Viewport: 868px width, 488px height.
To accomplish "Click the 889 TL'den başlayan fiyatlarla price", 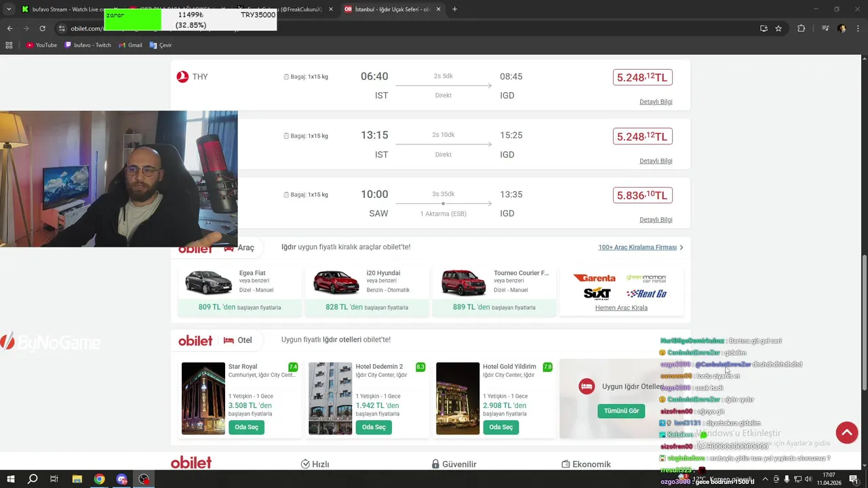I will (494, 307).
